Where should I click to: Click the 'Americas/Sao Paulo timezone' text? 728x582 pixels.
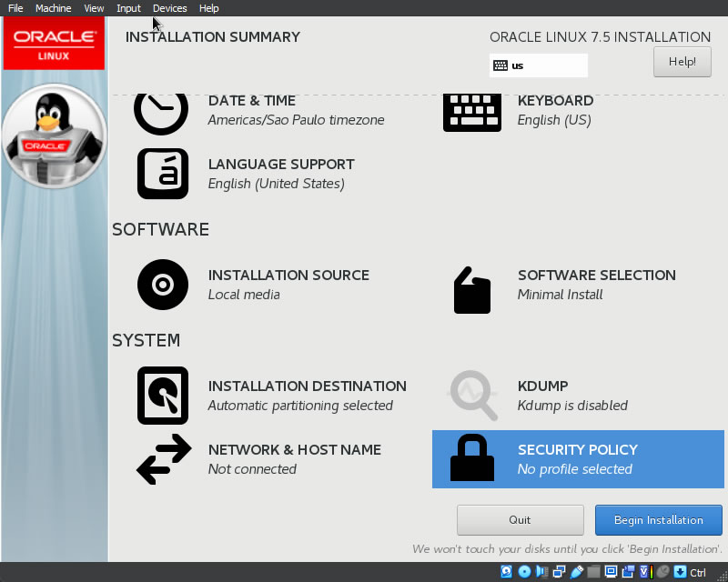point(297,120)
